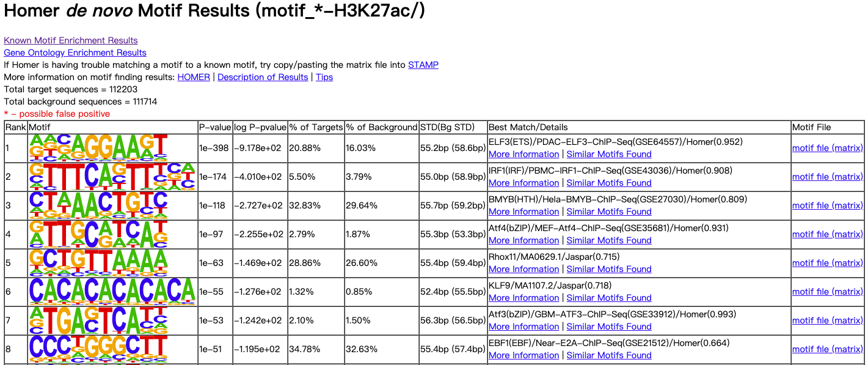The height and width of the screenshot is (365, 868).
Task: Open More Information for ELF3 motif
Action: pyautogui.click(x=523, y=154)
